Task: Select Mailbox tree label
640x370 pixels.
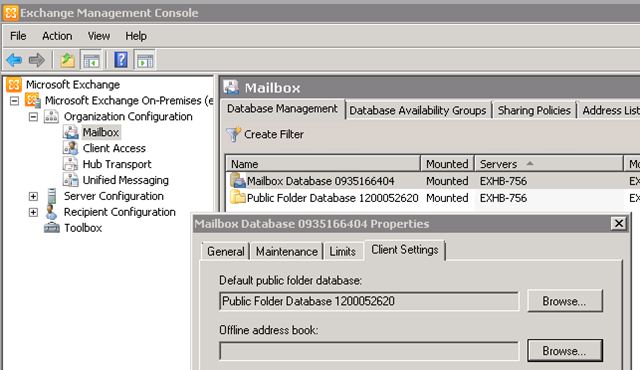Action: pyautogui.click(x=101, y=133)
